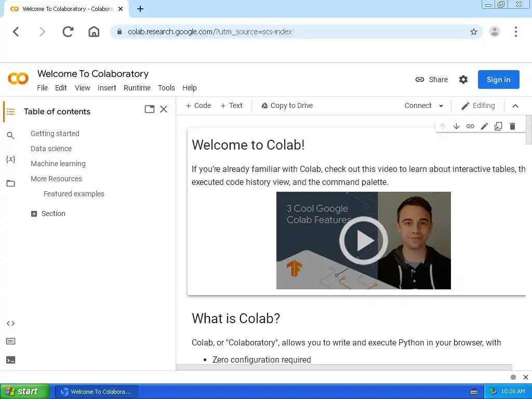Click the What is Colab? heading
532x399 pixels.
[236, 318]
